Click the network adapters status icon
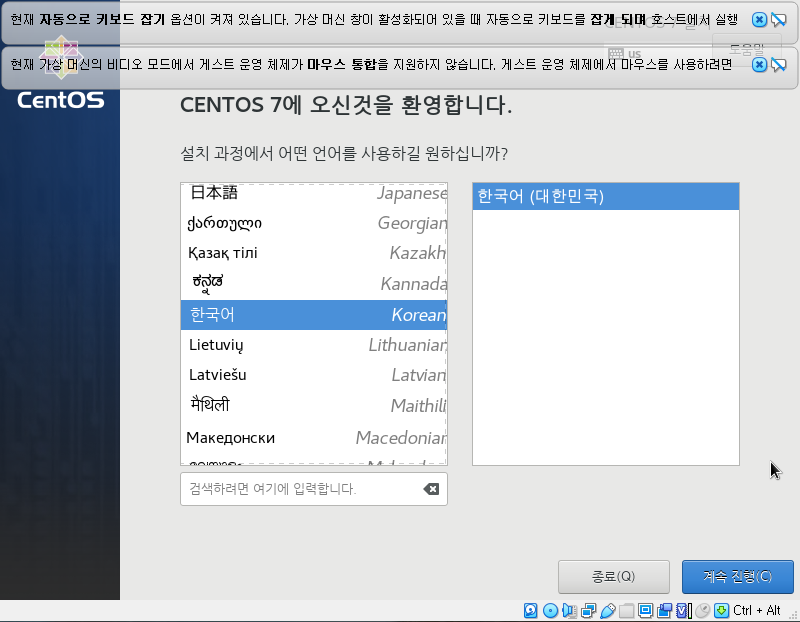This screenshot has width=800, height=622. tap(588, 610)
